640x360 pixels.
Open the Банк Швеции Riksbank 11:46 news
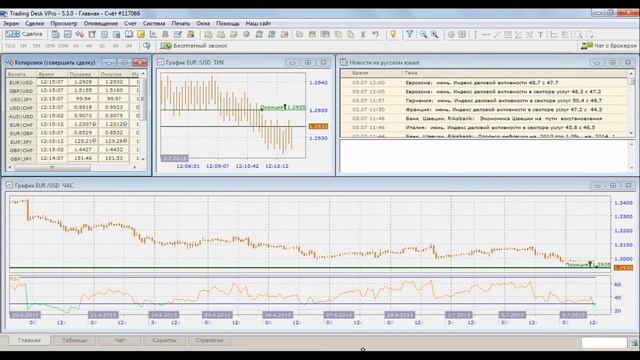484,119
